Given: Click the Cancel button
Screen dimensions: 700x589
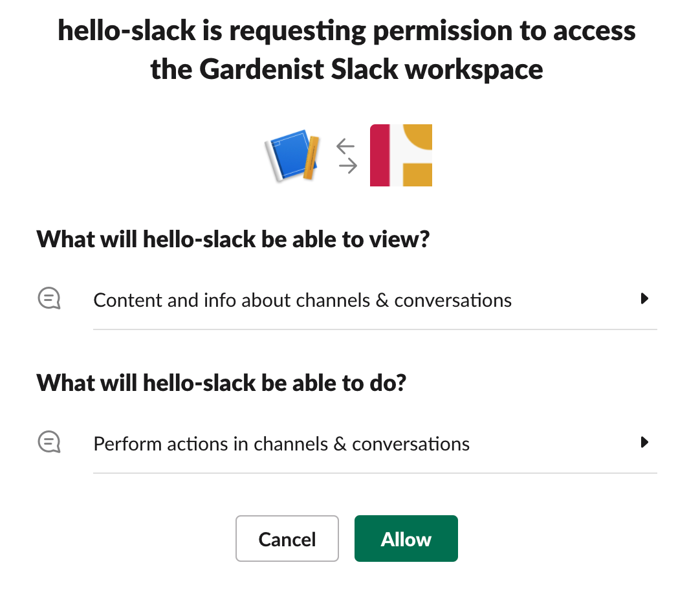Looking at the screenshot, I should (x=287, y=539).
